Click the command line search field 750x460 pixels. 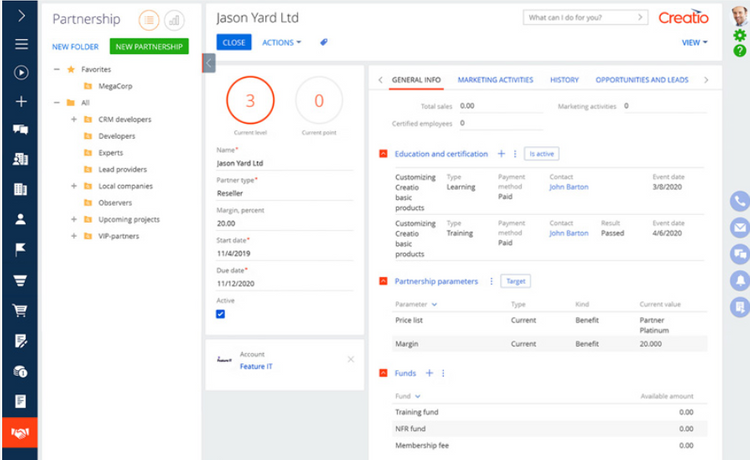pos(585,18)
